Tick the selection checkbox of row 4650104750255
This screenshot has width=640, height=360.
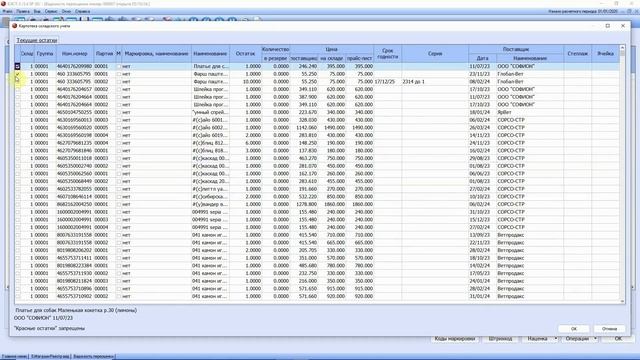[x=18, y=112]
